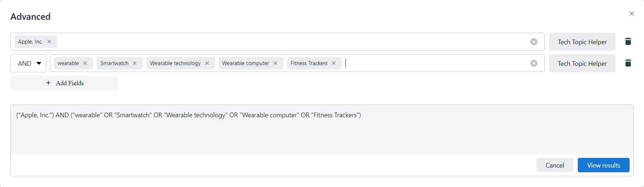
Task: Remove the Wearable technology tag
Action: (207, 63)
